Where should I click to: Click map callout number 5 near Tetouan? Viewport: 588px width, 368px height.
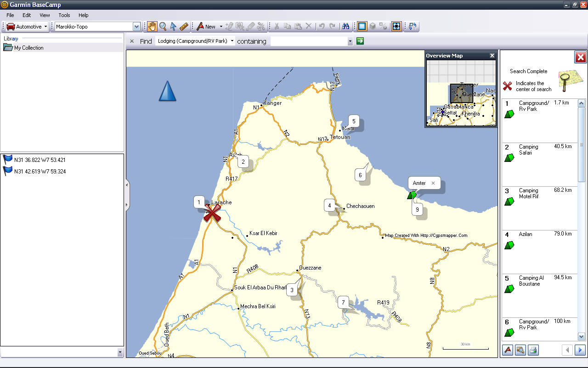(354, 121)
